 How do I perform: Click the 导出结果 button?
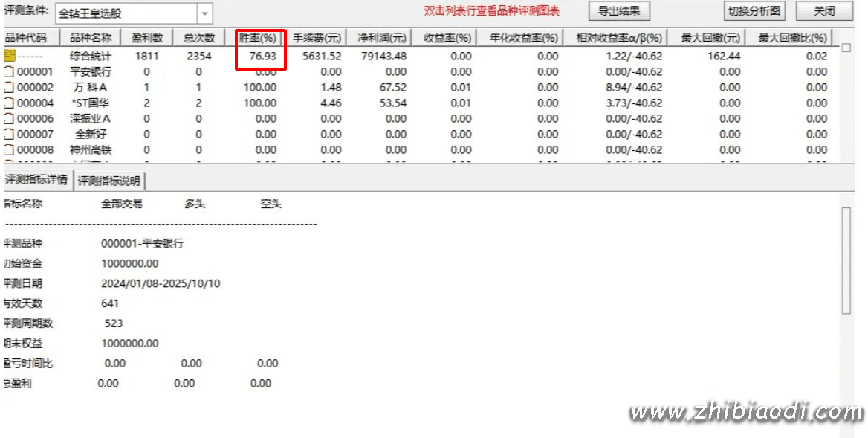[x=619, y=11]
